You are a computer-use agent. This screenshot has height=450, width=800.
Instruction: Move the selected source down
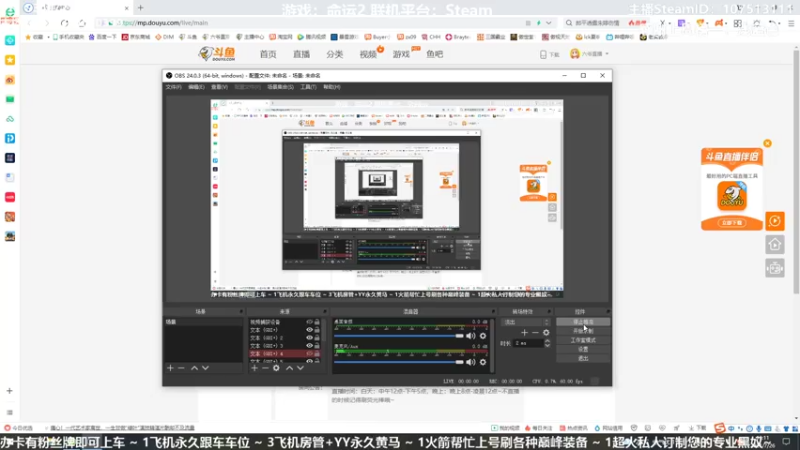(300, 368)
